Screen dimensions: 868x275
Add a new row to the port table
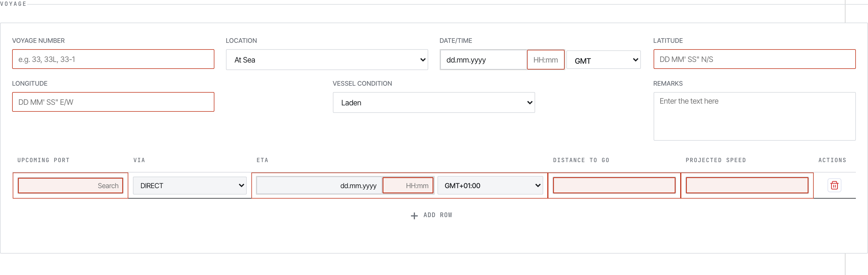pyautogui.click(x=432, y=215)
